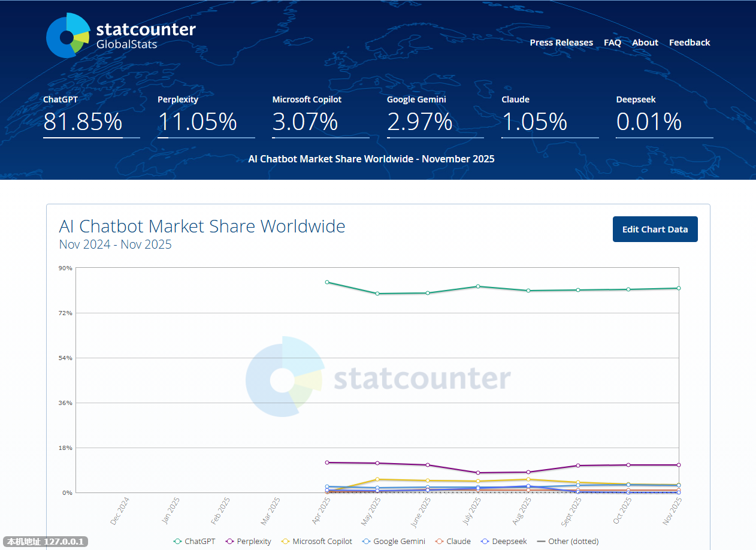Click the Google Gemini 2.97% progress bar

[435, 138]
